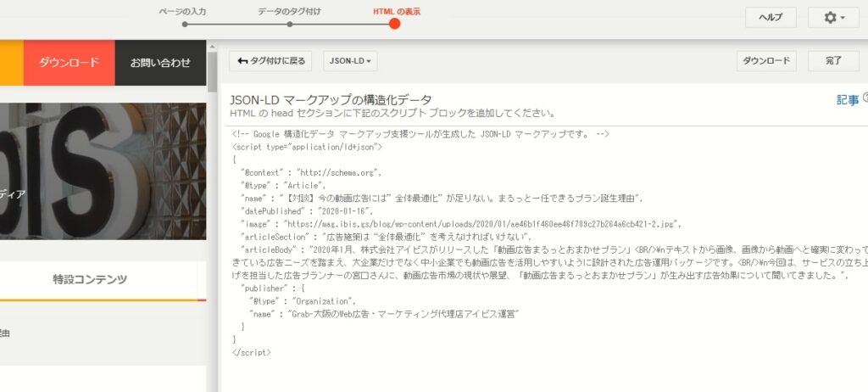Go back with タグ付けに戻る button
This screenshot has height=392, width=868.
click(271, 61)
